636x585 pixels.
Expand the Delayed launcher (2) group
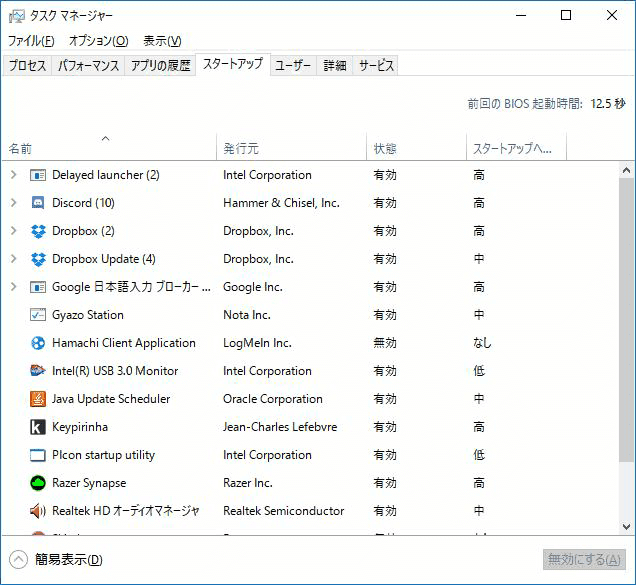coord(13,175)
